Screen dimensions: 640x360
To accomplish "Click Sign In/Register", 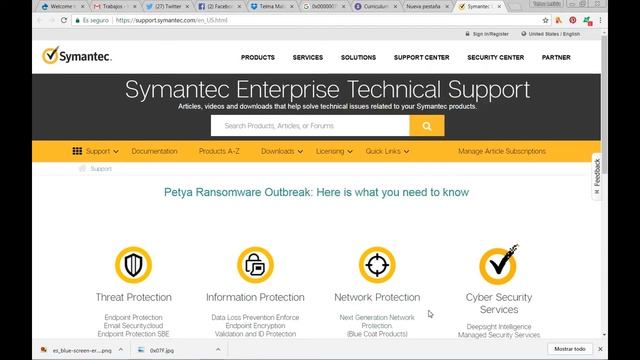I will (491, 34).
